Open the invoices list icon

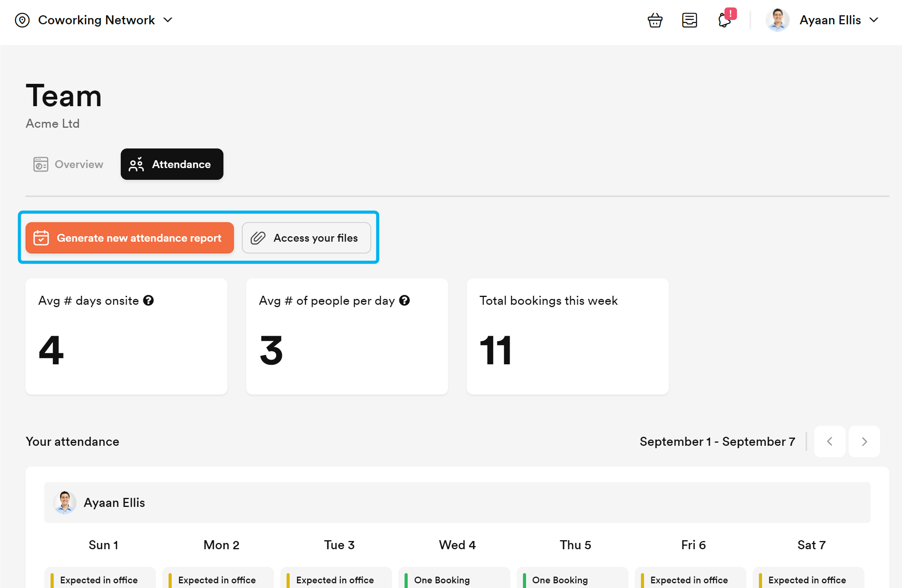pyautogui.click(x=690, y=20)
